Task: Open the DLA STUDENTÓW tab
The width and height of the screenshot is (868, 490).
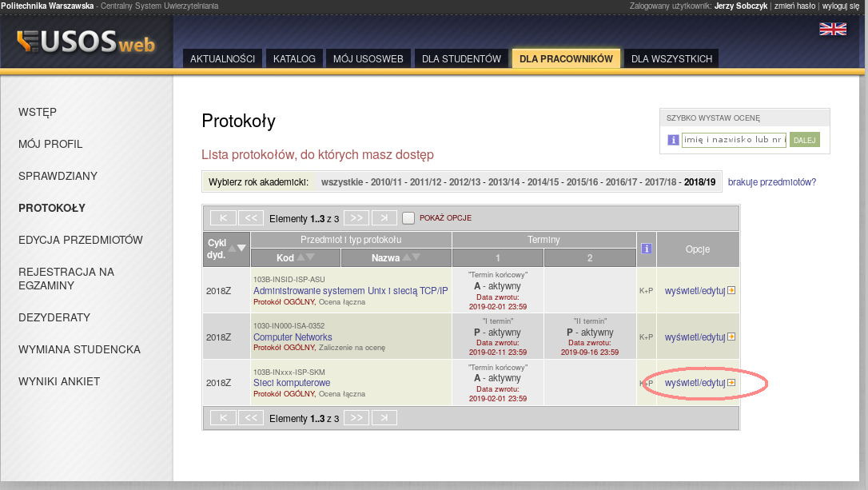Action: coord(461,58)
